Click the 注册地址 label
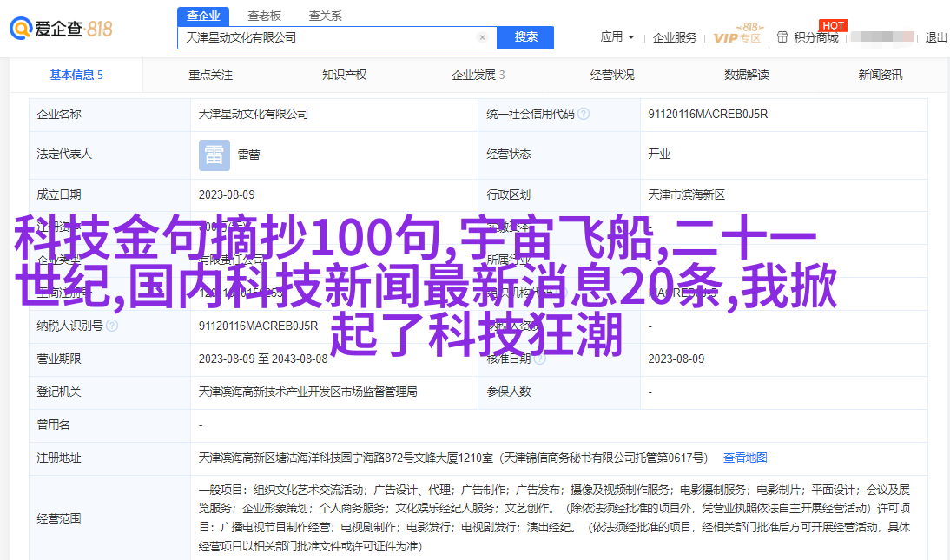This screenshot has width=950, height=560. 59,458
